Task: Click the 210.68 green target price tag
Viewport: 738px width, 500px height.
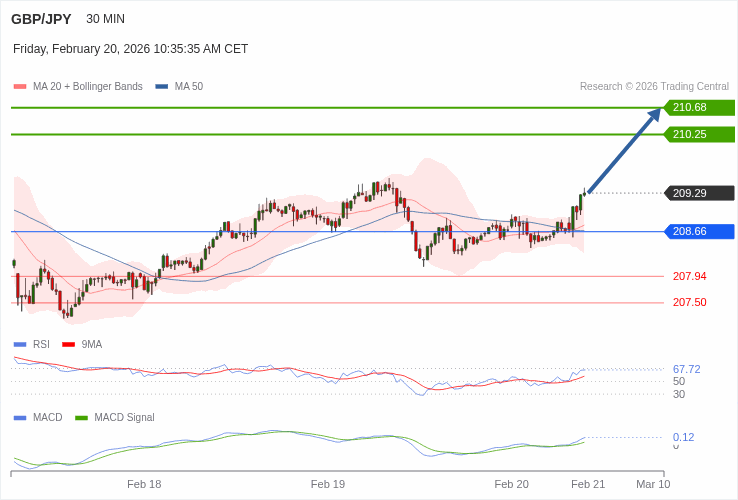Action: [x=698, y=108]
